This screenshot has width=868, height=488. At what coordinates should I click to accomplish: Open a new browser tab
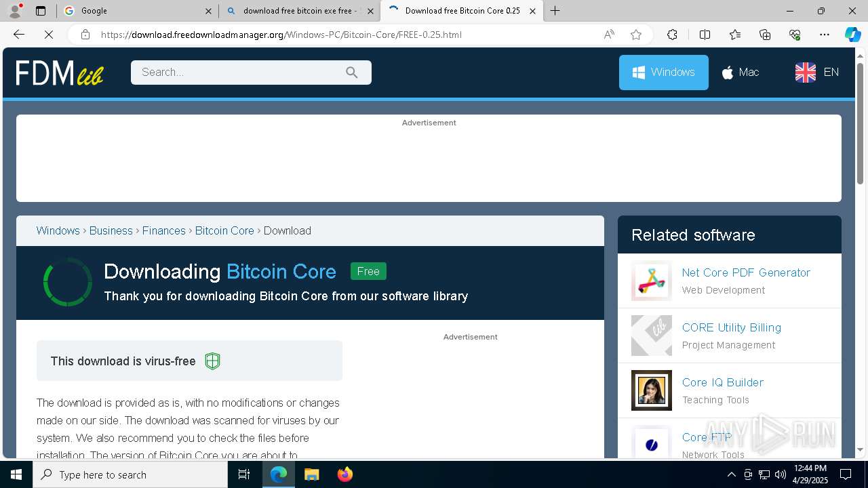click(x=555, y=11)
